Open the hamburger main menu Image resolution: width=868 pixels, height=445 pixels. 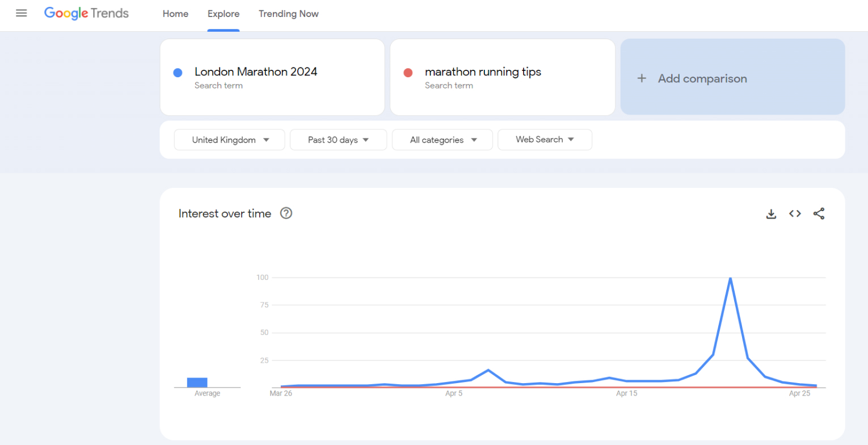[x=22, y=13]
